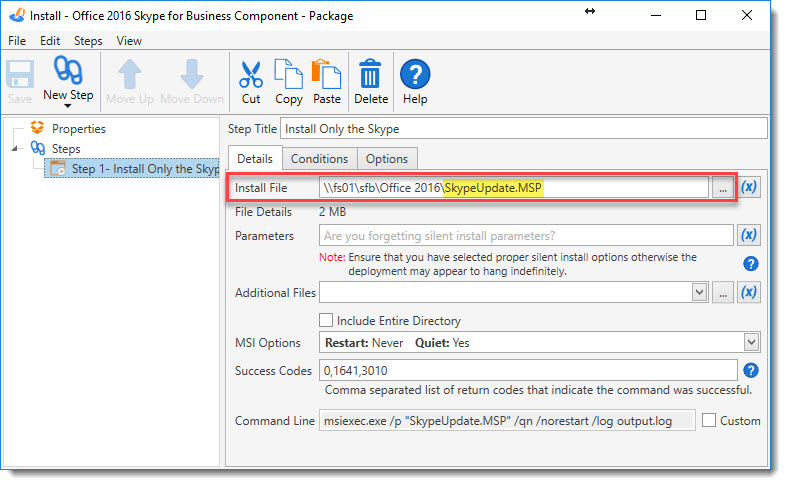Click the Move Down arrow icon
786x485 pixels.
coord(191,74)
